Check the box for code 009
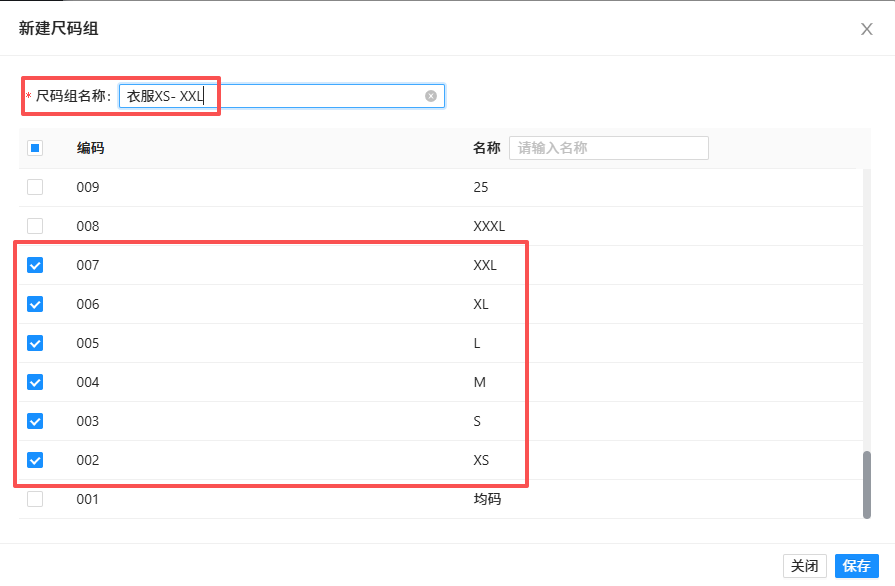Screen dimensions: 895x586 pos(35,187)
